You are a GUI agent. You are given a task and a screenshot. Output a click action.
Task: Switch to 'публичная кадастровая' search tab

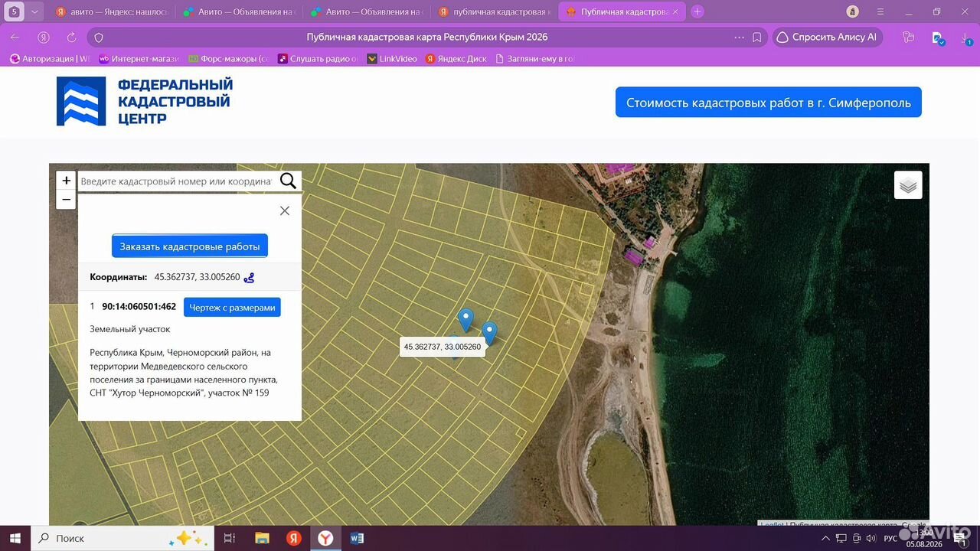click(x=494, y=12)
